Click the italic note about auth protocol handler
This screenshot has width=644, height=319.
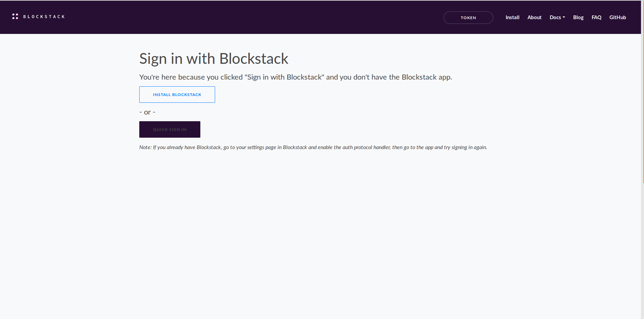313,147
